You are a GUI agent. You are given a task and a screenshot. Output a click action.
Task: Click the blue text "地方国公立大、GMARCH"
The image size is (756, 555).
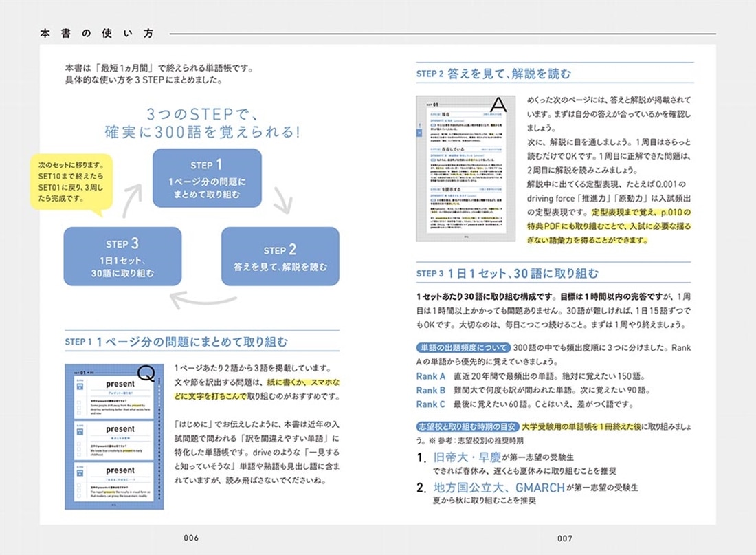tap(499, 488)
